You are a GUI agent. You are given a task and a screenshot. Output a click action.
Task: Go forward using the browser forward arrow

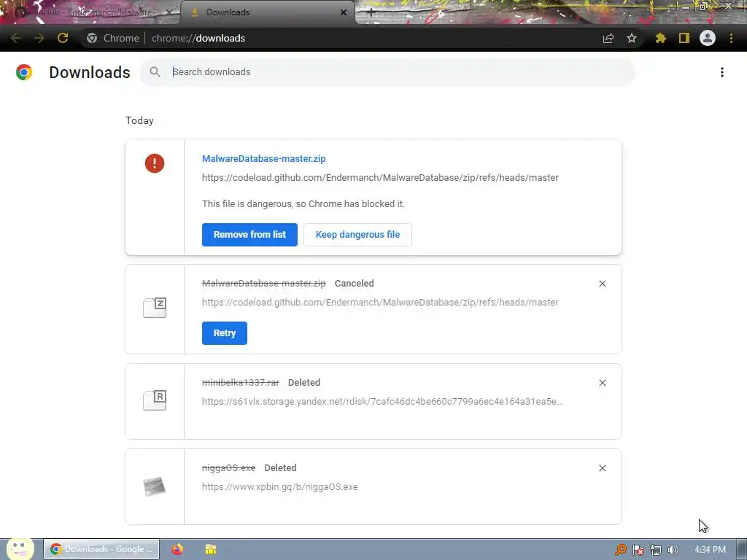39,38
